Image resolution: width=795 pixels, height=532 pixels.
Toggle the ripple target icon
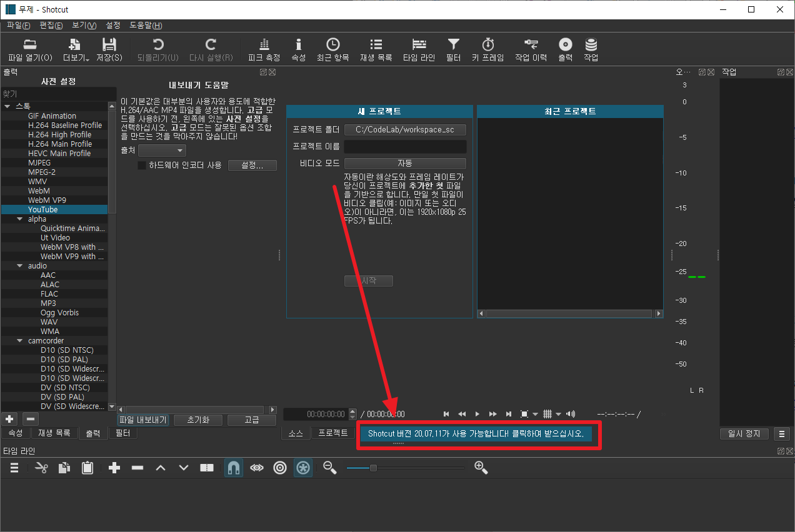[x=280, y=467]
